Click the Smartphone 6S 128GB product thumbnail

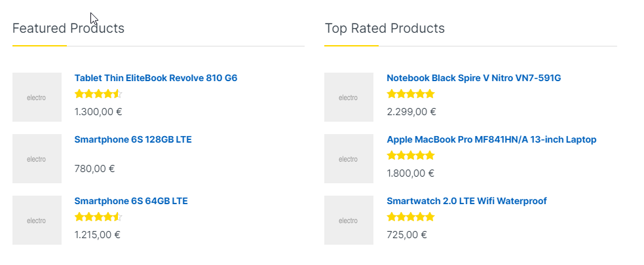37,159
